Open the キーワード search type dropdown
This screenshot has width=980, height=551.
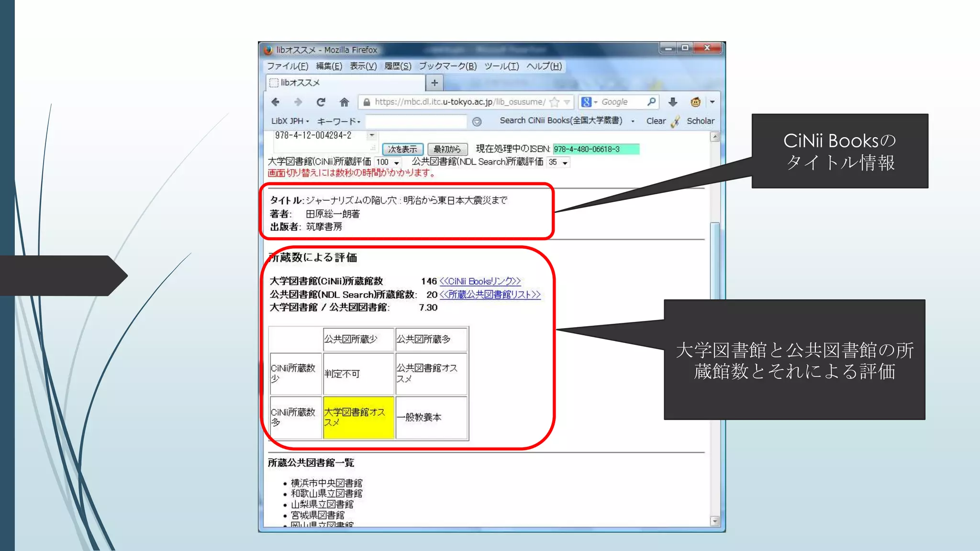pyautogui.click(x=339, y=121)
